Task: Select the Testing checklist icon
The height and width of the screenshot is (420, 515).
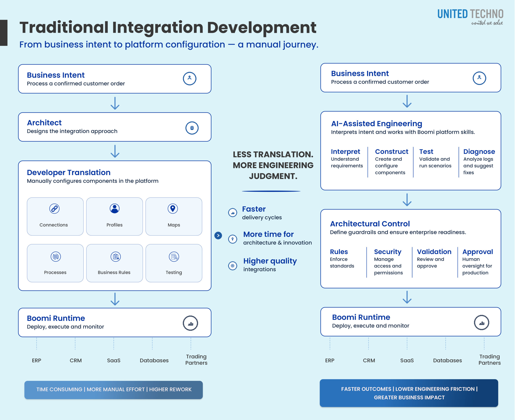Action: (x=174, y=257)
